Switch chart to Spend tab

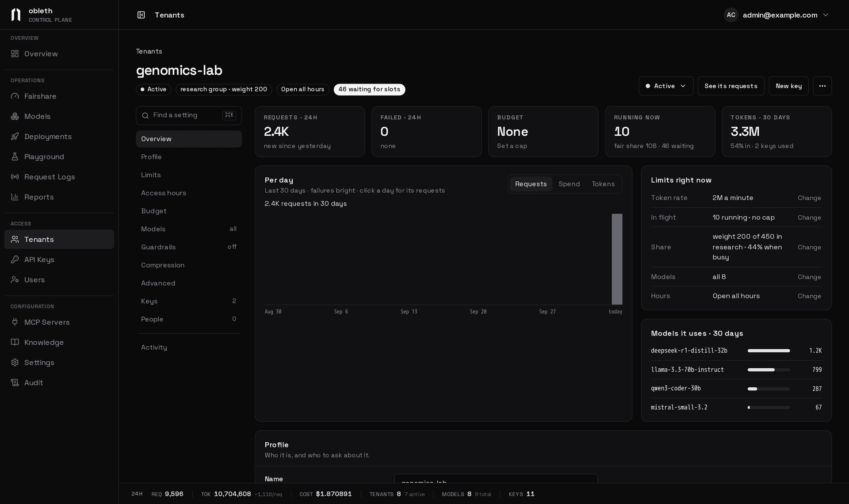pyautogui.click(x=569, y=184)
